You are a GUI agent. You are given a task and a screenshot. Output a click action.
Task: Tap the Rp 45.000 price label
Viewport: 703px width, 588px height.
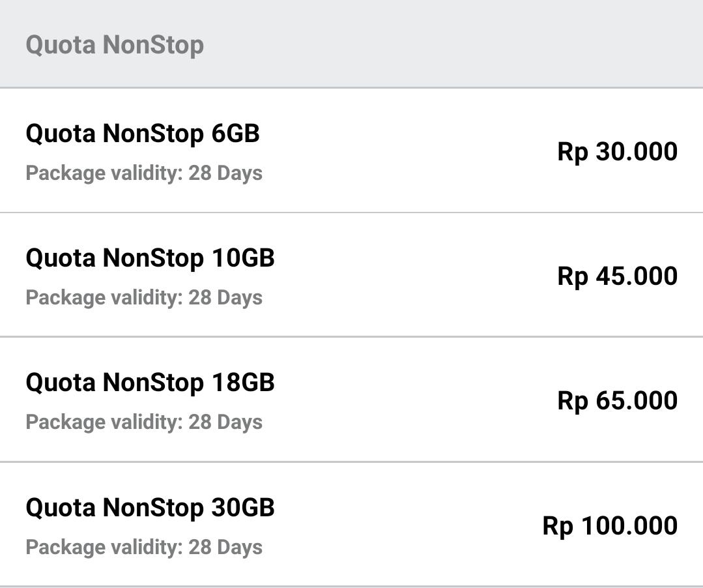[618, 275]
